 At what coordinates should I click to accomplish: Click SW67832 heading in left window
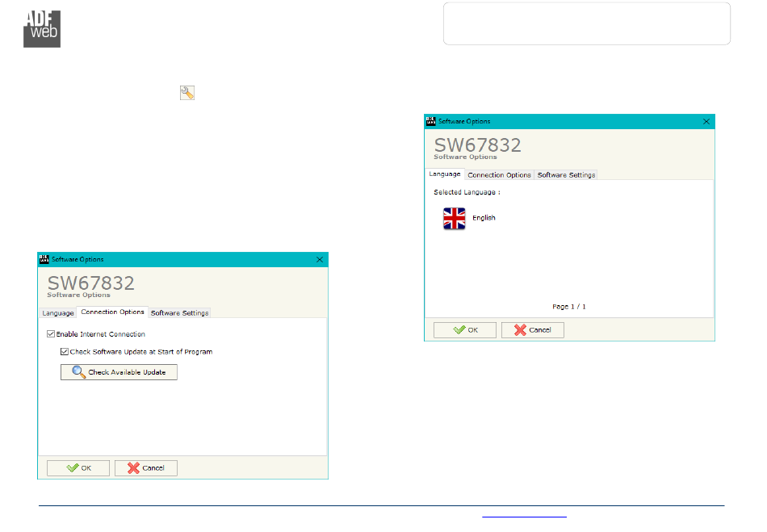point(90,283)
